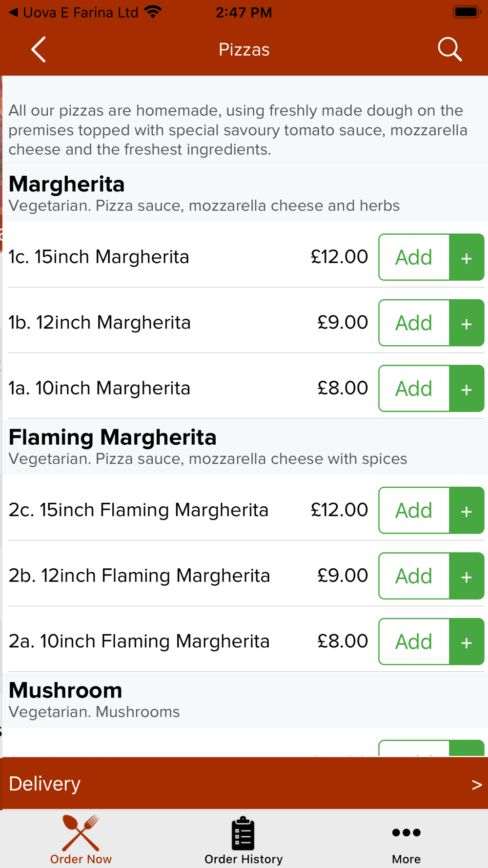This screenshot has width=488, height=868.
Task: Return to Uova E Farina Ltd app
Action: click(74, 13)
